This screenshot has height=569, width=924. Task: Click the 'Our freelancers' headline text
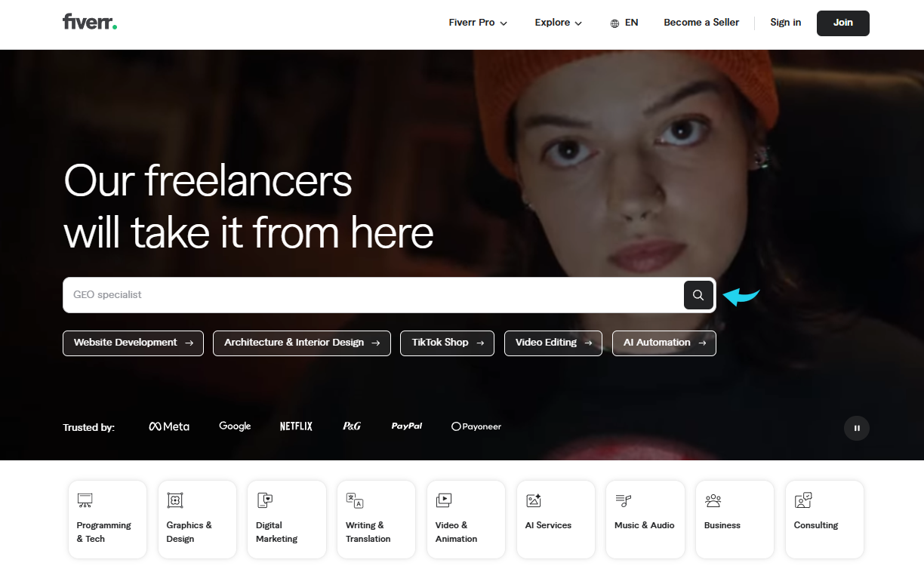coord(208,181)
